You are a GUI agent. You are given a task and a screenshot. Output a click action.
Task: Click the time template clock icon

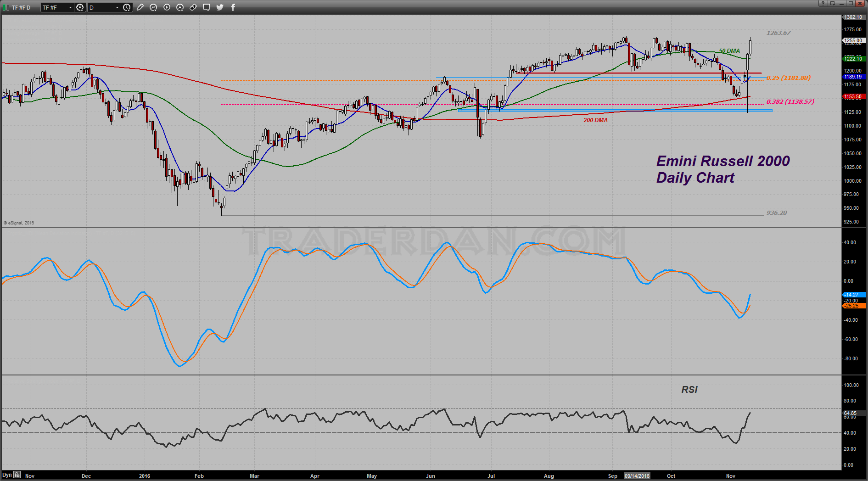click(127, 7)
